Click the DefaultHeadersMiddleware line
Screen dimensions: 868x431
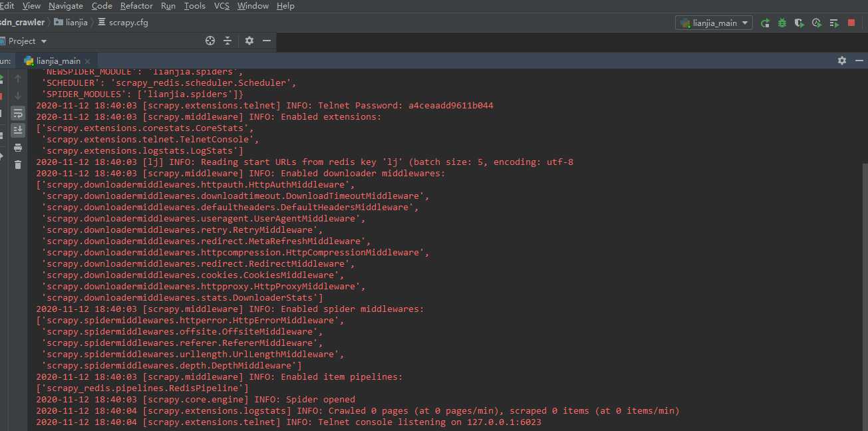(x=230, y=207)
